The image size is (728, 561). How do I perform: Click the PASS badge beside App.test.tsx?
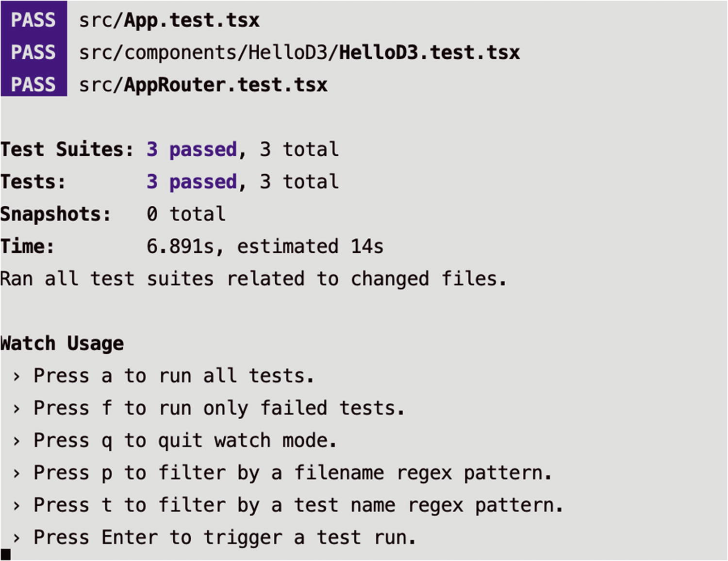pos(33,20)
